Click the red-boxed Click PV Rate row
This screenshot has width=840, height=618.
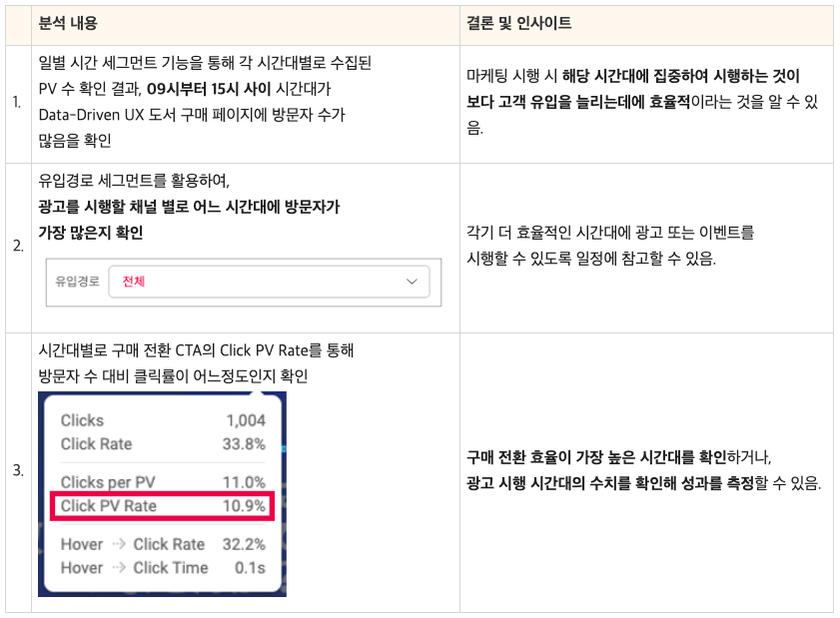click(163, 506)
